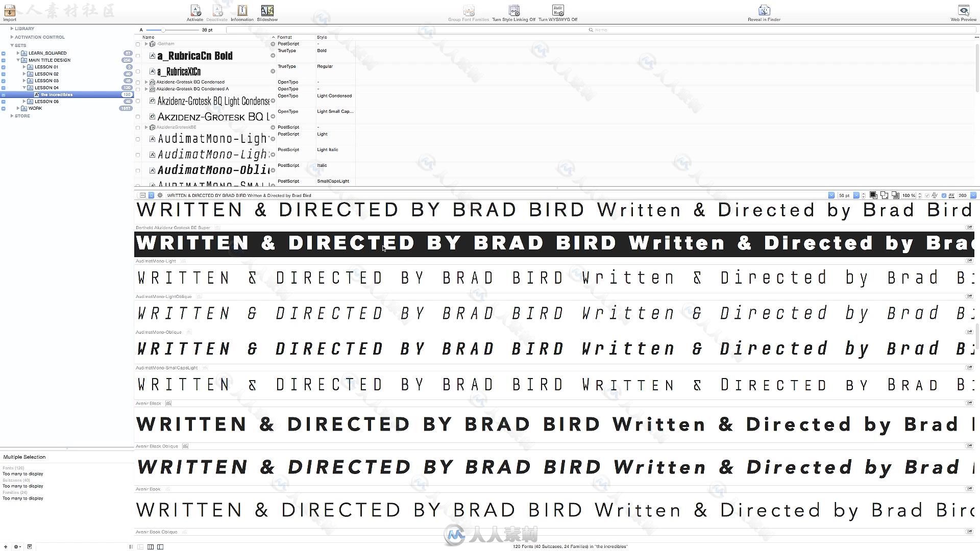The width and height of the screenshot is (980, 551).
Task: Check the a_RubricaCn Bold font checkbox
Action: [x=138, y=56]
